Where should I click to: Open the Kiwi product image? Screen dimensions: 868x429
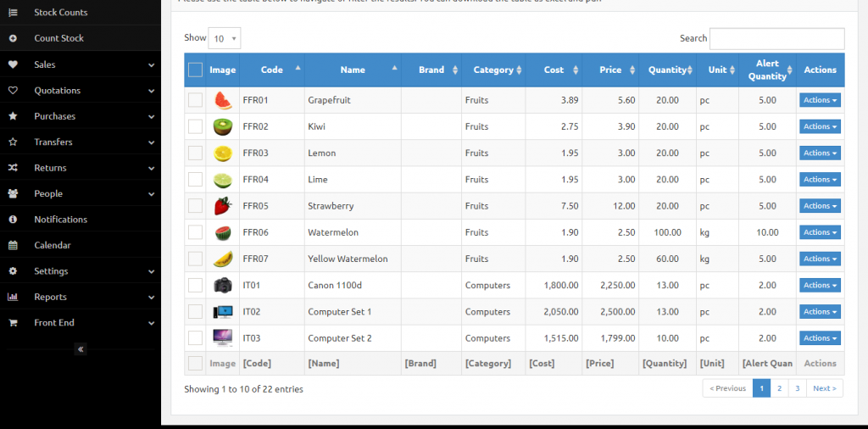223,127
